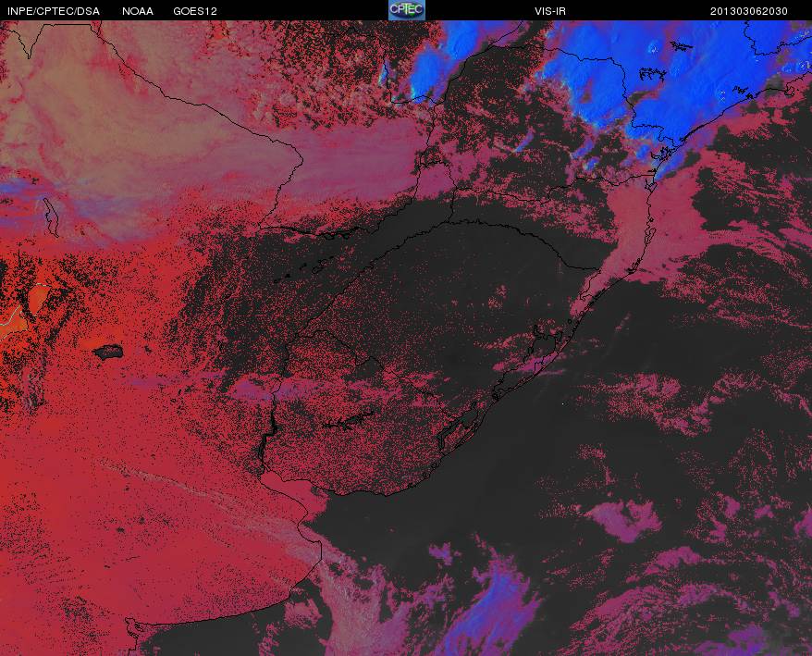The image size is (812, 656).
Task: Click the 201303062030 timestamp
Action: 749,11
